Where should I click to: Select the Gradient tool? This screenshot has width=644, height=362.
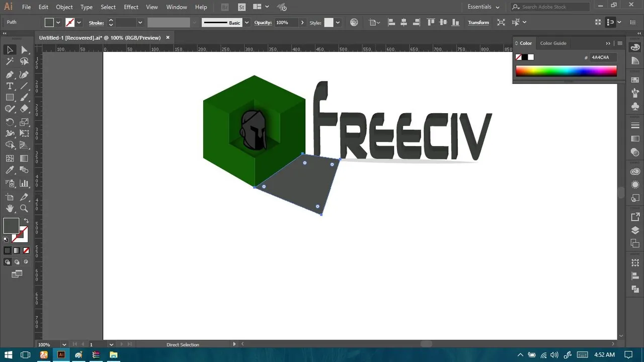[x=24, y=158]
